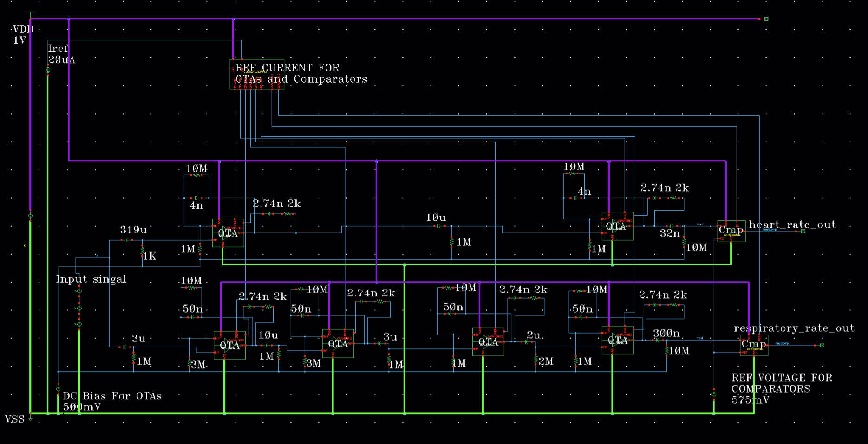Select the 300n capacitor symbol
Screen dimensions: 868x444
656,340
